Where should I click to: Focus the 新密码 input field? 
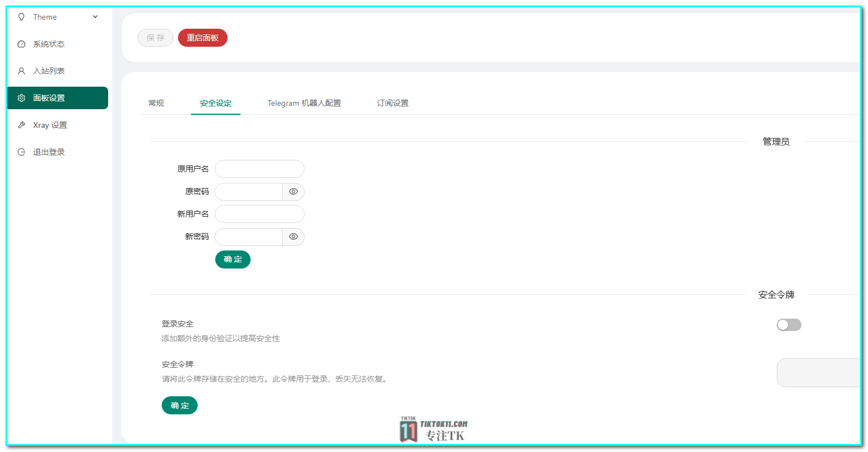pyautogui.click(x=249, y=237)
